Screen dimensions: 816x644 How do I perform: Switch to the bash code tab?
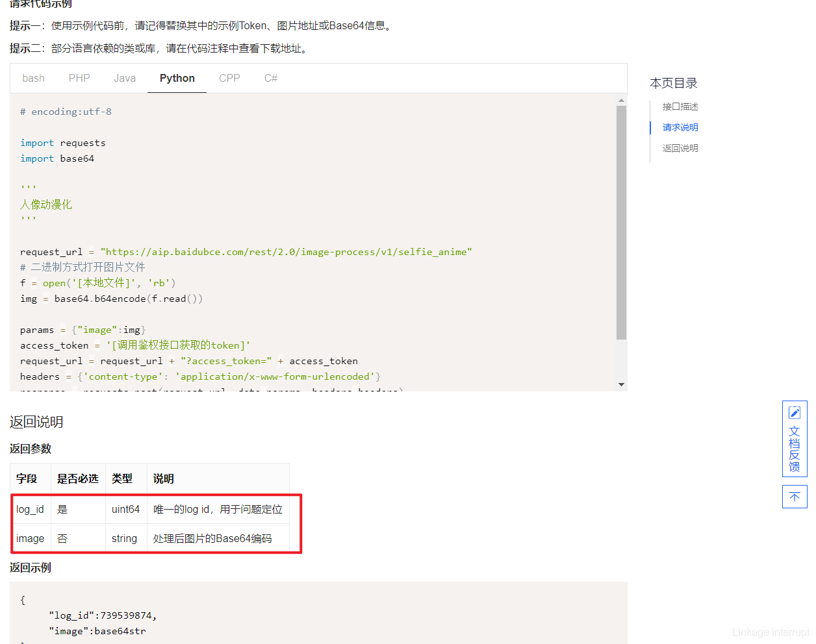click(x=33, y=79)
